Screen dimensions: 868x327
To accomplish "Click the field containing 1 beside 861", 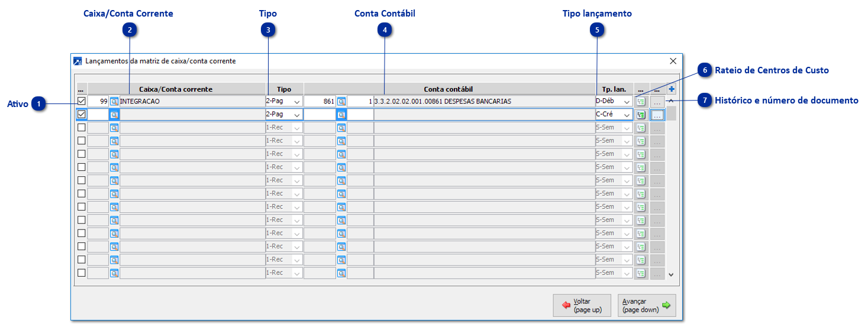I will (360, 101).
